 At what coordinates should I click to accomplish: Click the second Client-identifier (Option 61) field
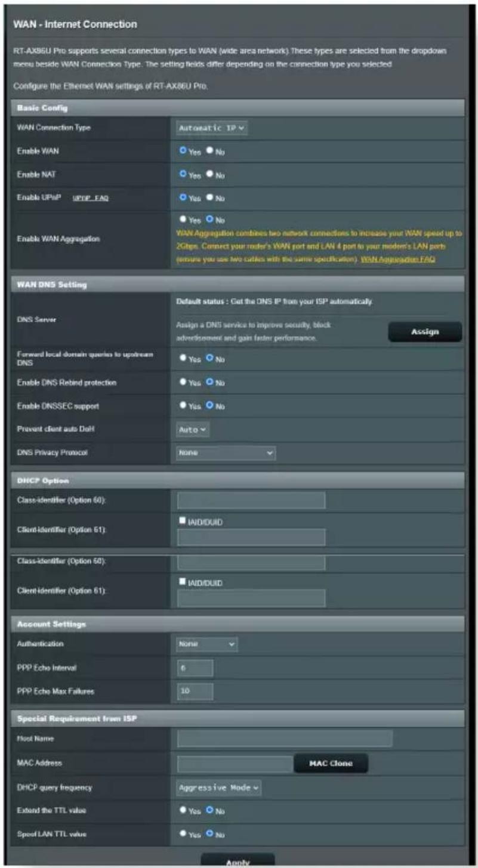tap(251, 599)
